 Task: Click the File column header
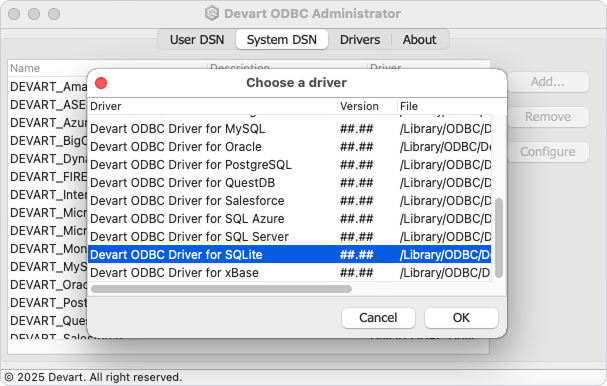point(452,106)
